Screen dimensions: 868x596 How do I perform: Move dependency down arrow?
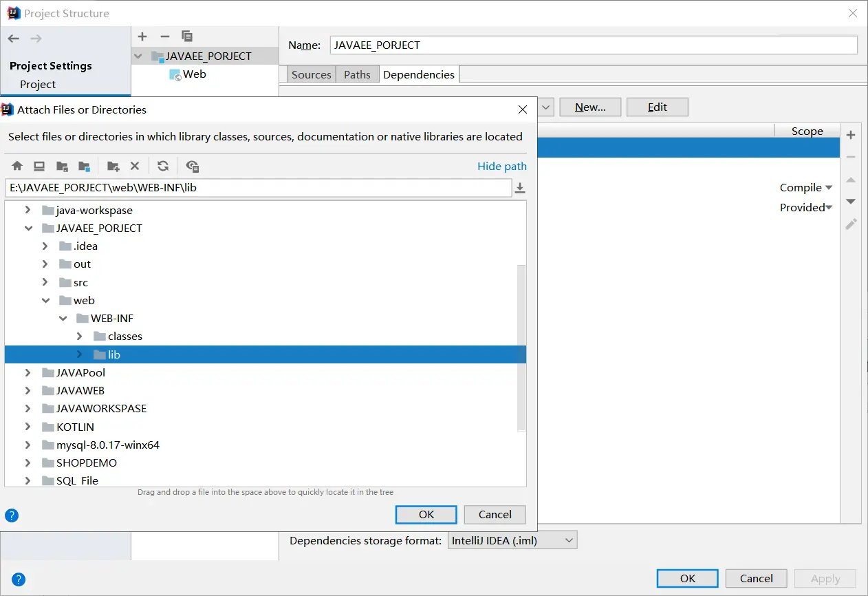tap(851, 202)
